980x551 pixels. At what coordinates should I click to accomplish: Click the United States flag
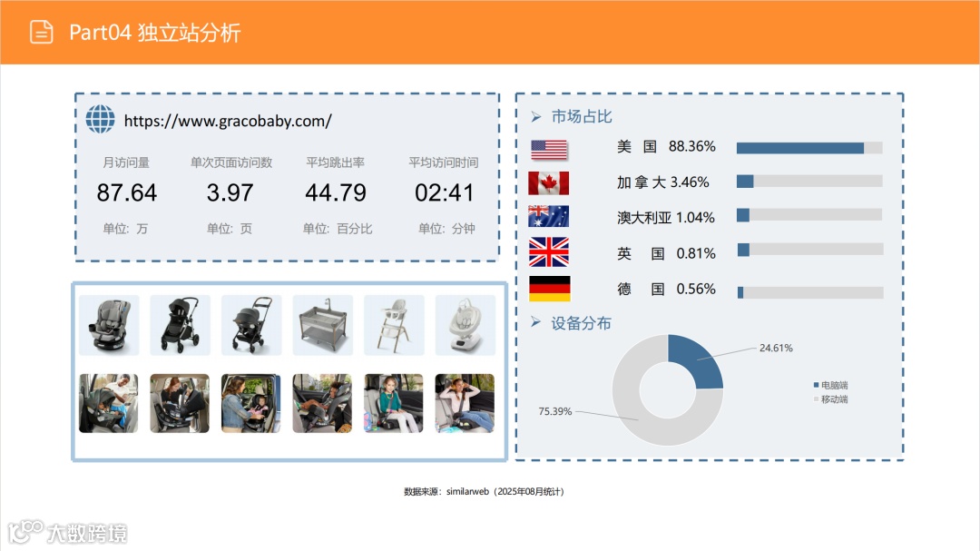tap(549, 150)
